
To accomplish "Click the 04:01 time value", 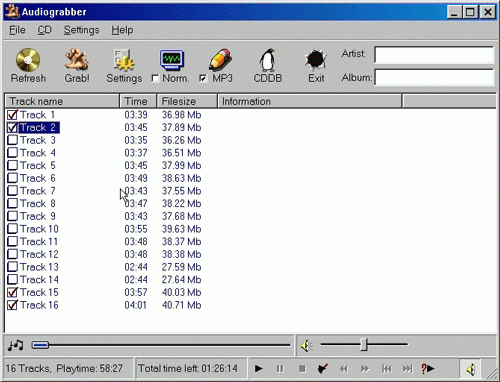I will tap(136, 305).
